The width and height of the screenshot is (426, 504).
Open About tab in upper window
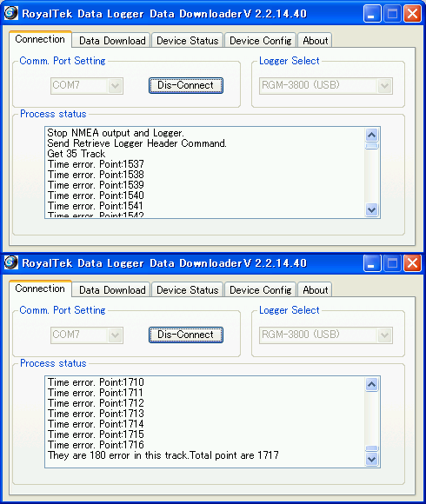[x=315, y=41]
